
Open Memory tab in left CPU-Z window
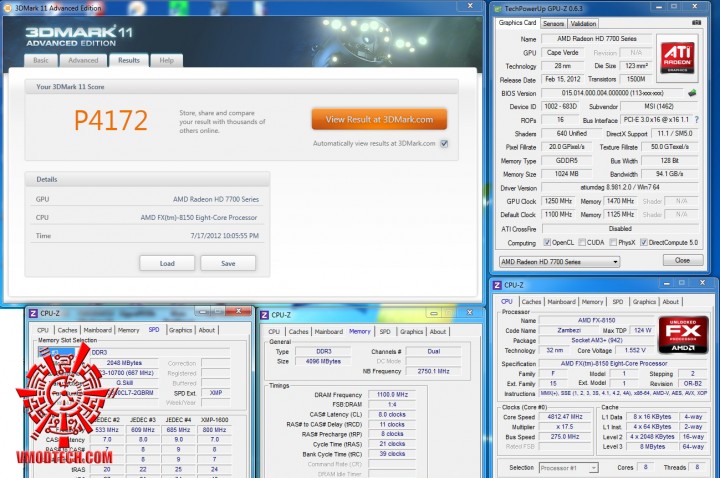pyautogui.click(x=128, y=330)
